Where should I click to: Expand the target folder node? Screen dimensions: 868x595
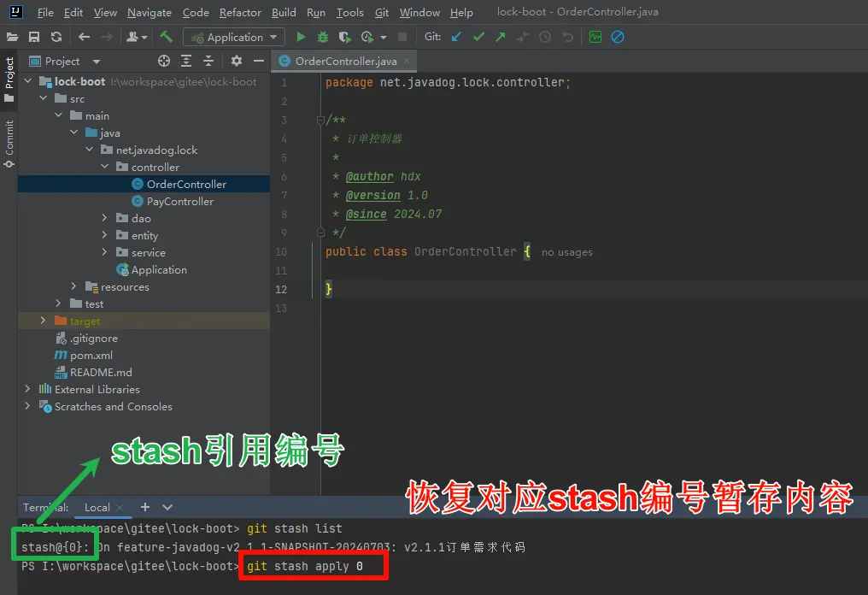click(43, 321)
